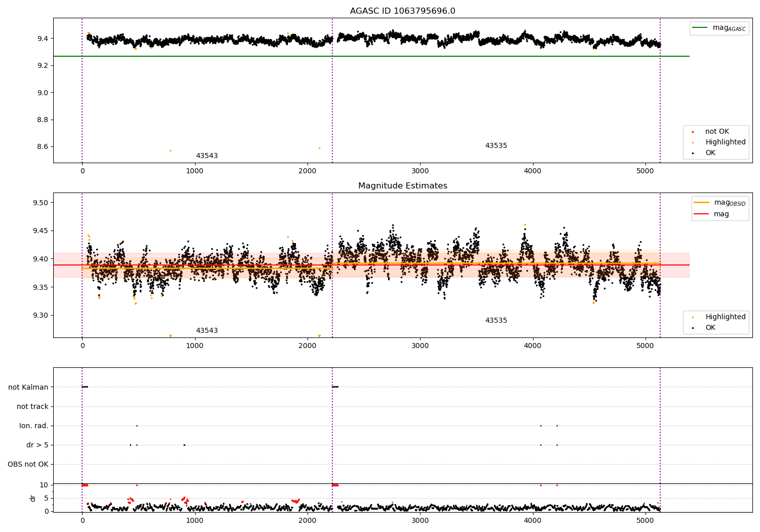760x532 pixels.
Task: Click y-tick "8.6" on the top plot
Action: point(42,147)
